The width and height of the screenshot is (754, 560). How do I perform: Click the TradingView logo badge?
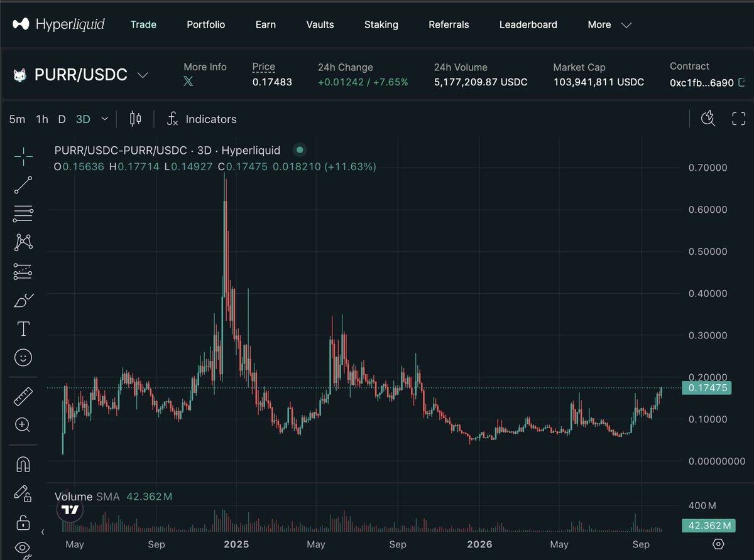coord(70,509)
